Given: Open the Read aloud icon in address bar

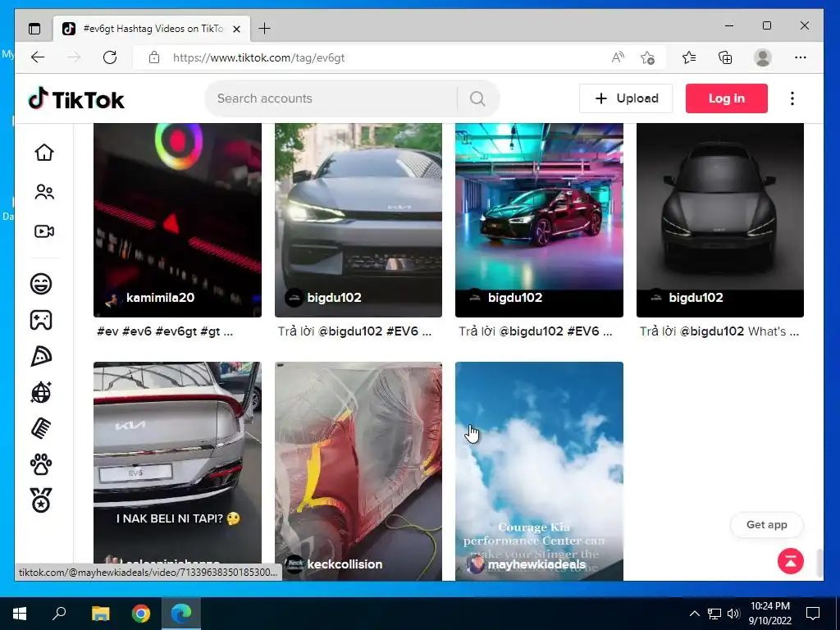Looking at the screenshot, I should 618,57.
